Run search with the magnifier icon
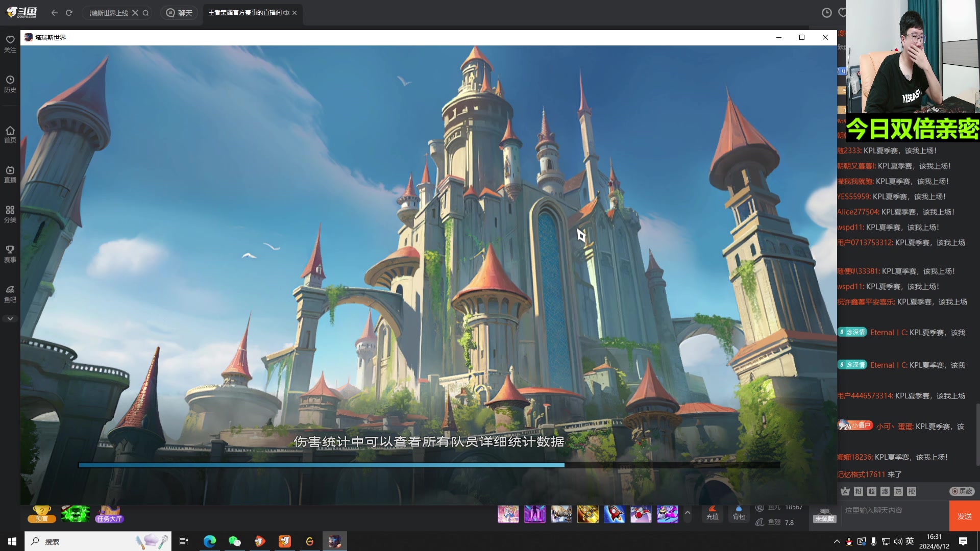This screenshot has width=980, height=551. (x=146, y=13)
